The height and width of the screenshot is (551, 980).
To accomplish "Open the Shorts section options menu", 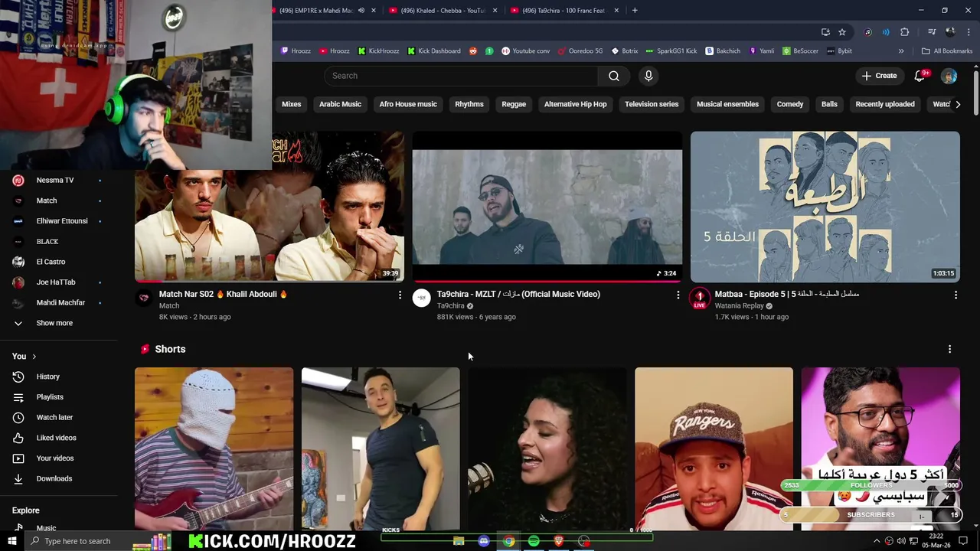I will (x=949, y=349).
